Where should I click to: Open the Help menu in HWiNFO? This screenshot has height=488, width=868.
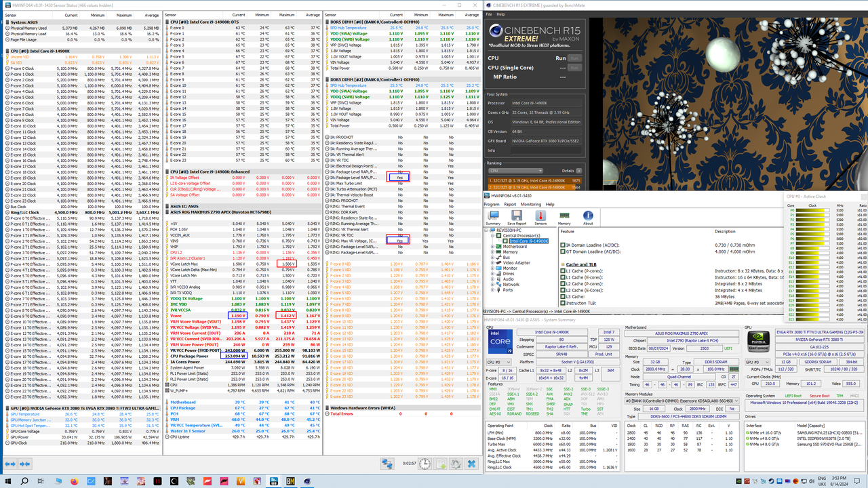pyautogui.click(x=550, y=204)
